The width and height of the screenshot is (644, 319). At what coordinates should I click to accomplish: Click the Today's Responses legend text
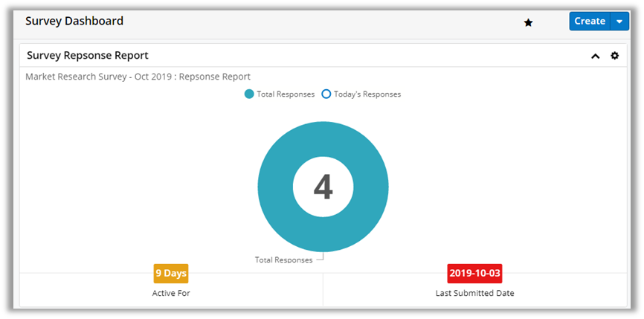pos(367,94)
